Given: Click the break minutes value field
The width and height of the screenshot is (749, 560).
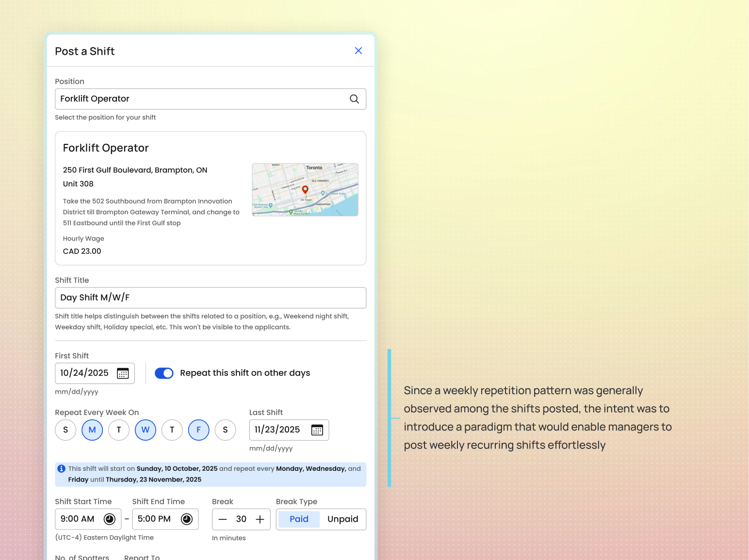Looking at the screenshot, I should pos(241,519).
